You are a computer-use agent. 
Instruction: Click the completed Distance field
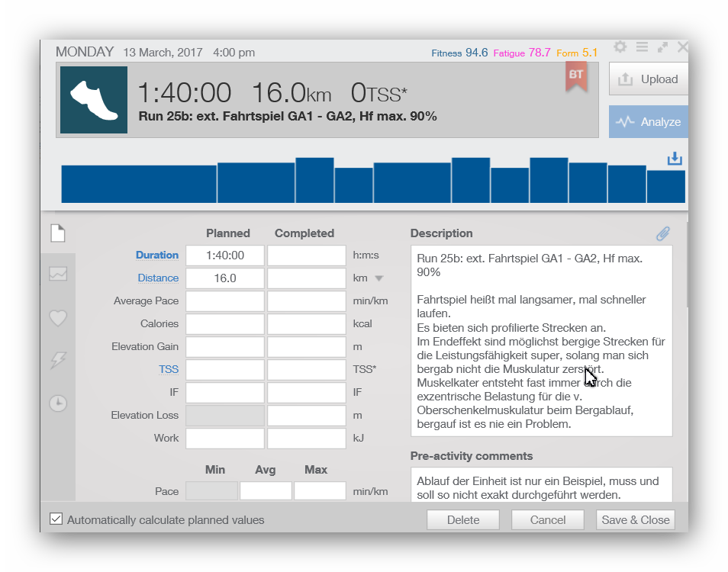pos(307,278)
